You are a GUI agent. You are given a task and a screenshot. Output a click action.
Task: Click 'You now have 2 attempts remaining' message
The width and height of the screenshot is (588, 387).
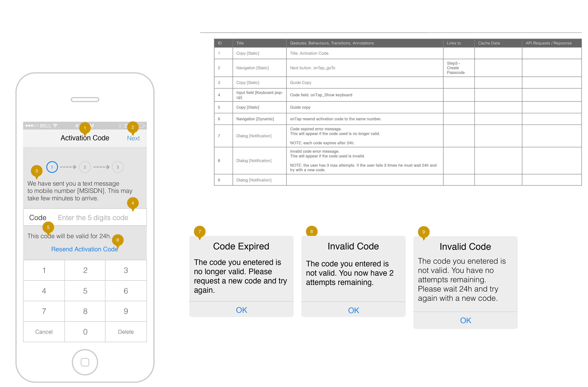[x=350, y=273]
